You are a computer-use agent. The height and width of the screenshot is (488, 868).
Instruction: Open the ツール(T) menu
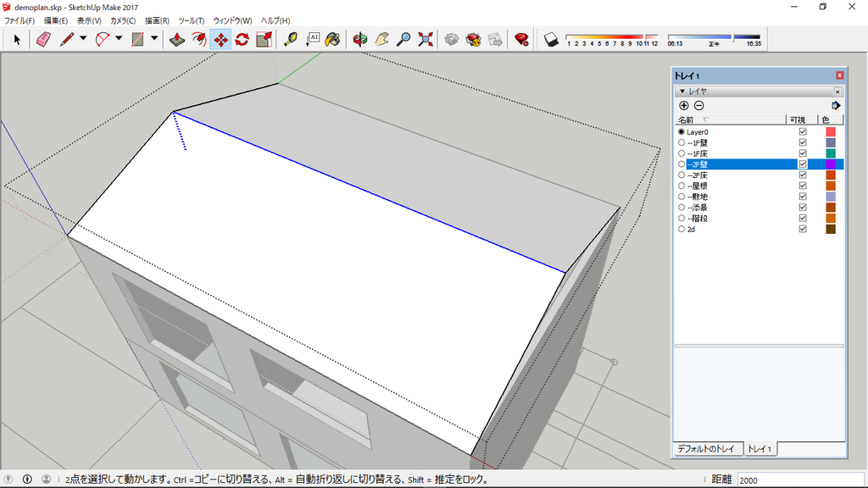pos(191,20)
